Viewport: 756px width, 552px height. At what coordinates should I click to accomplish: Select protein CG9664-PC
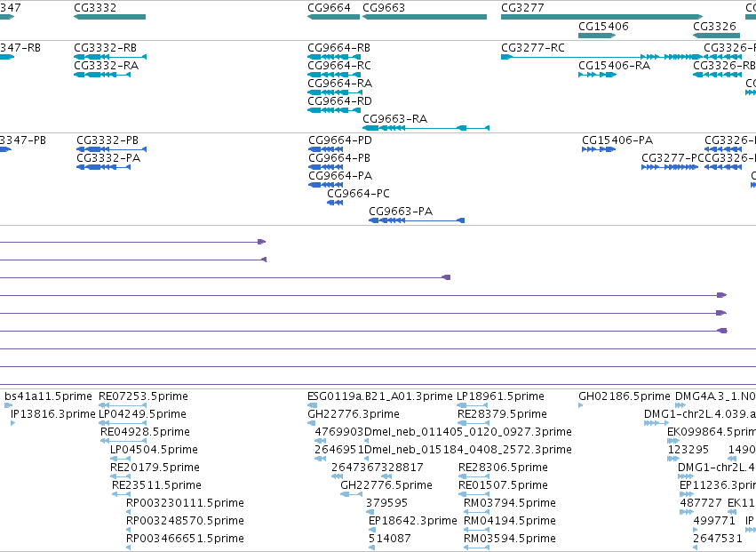click(335, 203)
